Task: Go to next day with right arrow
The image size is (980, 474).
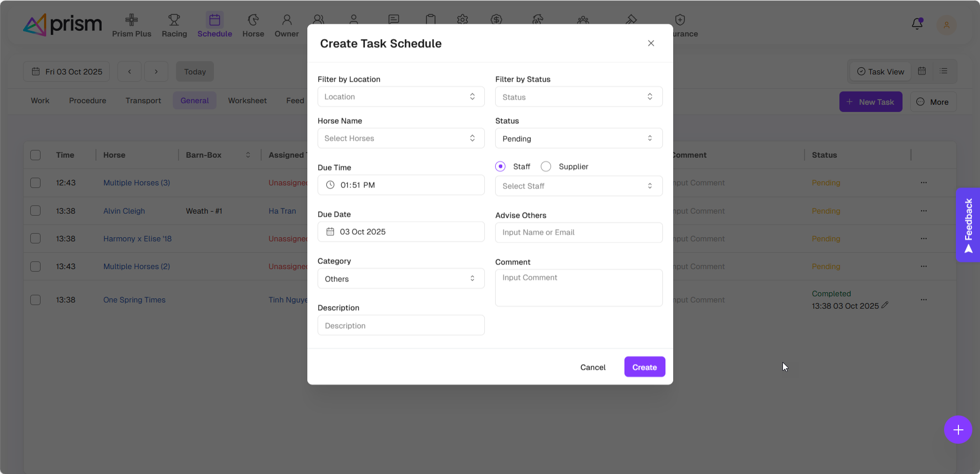Action: tap(156, 72)
